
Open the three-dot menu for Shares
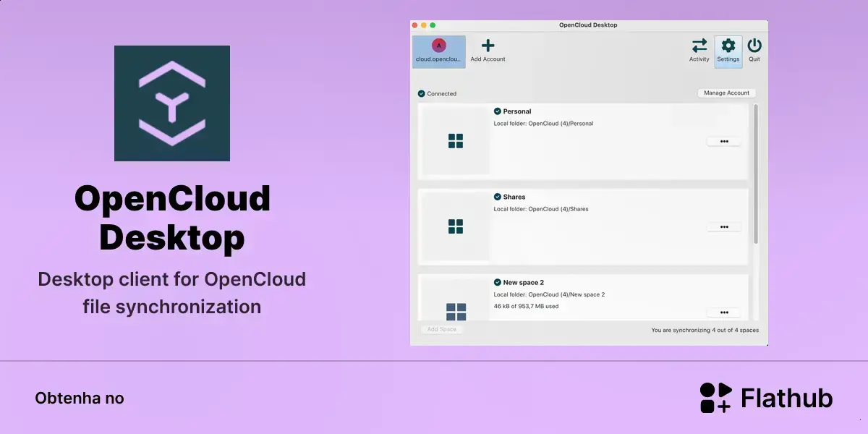(x=724, y=227)
